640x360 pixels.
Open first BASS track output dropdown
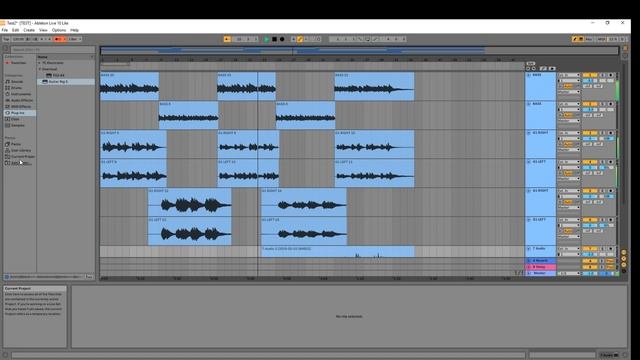(x=569, y=92)
